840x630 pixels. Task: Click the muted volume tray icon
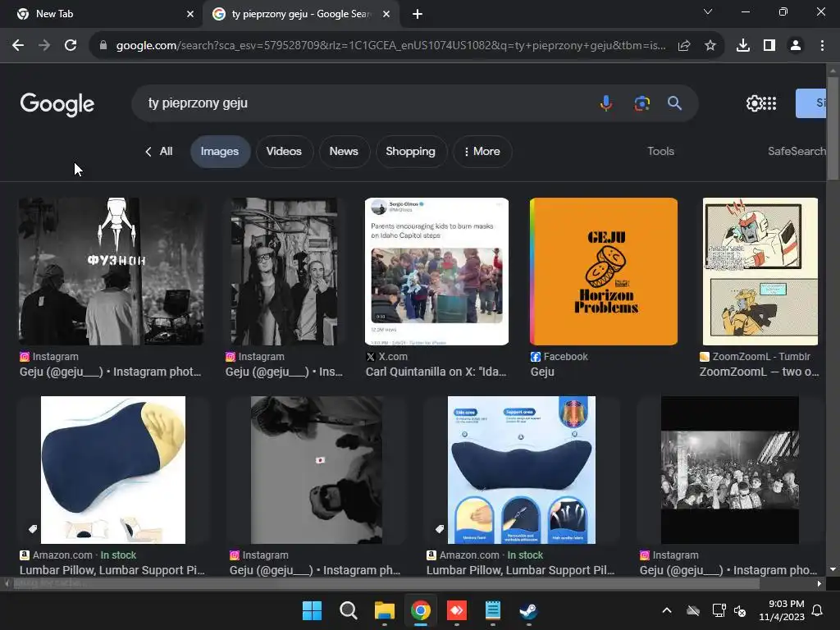click(x=741, y=610)
